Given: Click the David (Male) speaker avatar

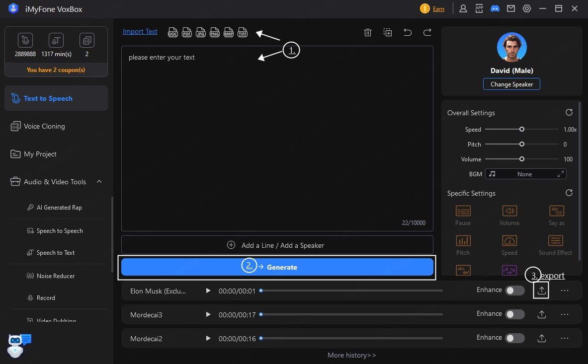Looking at the screenshot, I should tap(511, 47).
